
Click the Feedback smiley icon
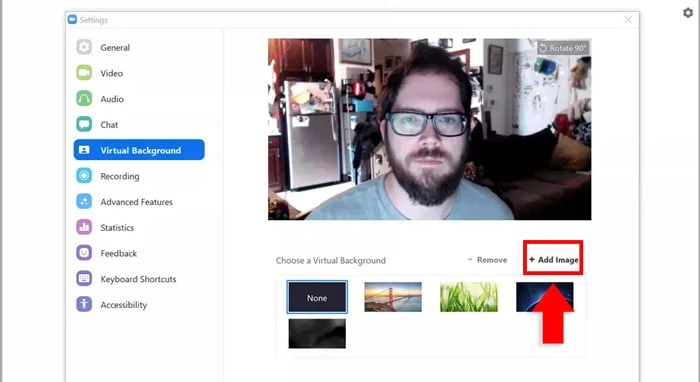[84, 253]
